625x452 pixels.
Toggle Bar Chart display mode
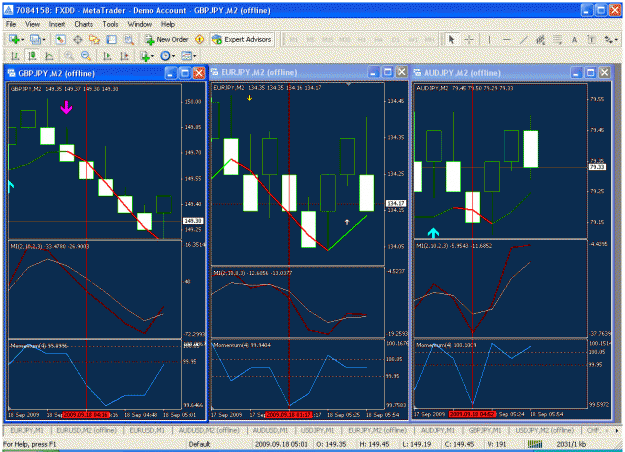(15, 56)
